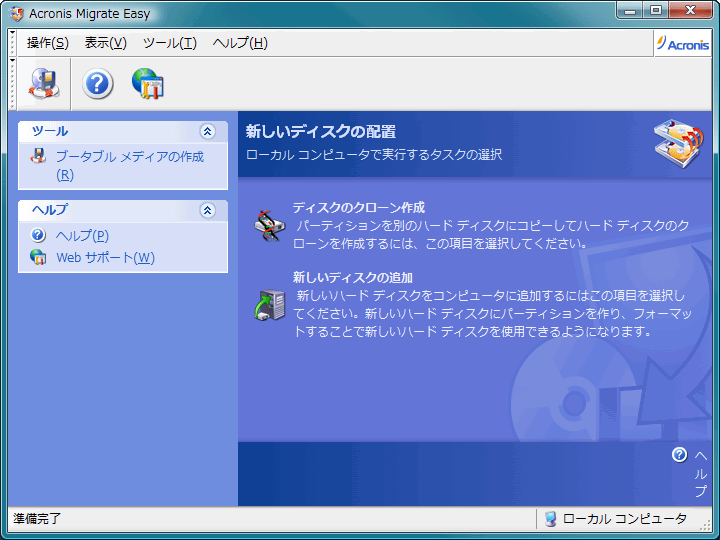Collapse the ヘルプ sidebar panel

tap(208, 210)
